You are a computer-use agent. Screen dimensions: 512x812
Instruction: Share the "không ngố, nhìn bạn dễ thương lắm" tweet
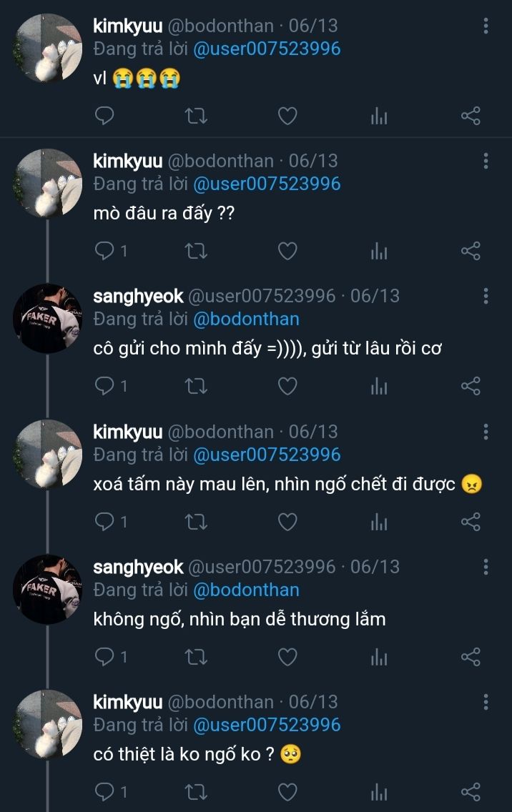tap(471, 657)
